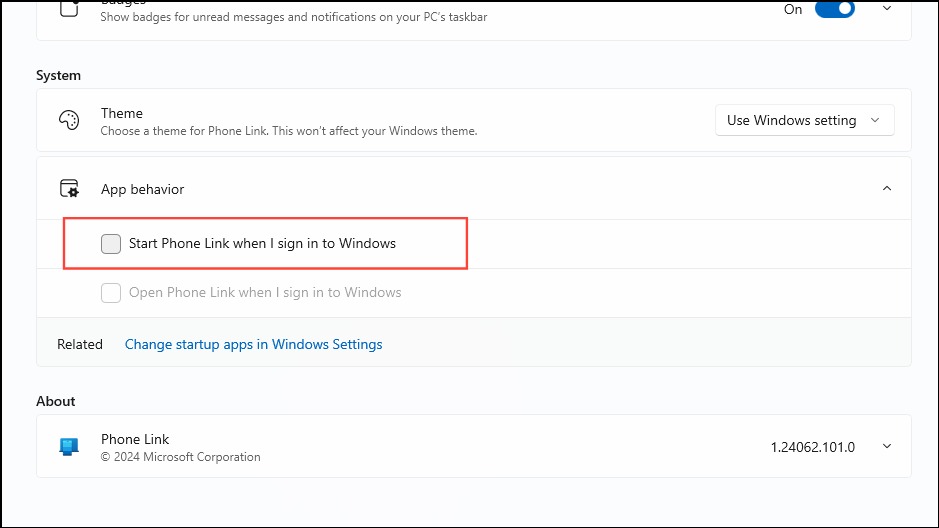The width and height of the screenshot is (939, 528).
Task: Click the App behavior header row
Action: (474, 189)
